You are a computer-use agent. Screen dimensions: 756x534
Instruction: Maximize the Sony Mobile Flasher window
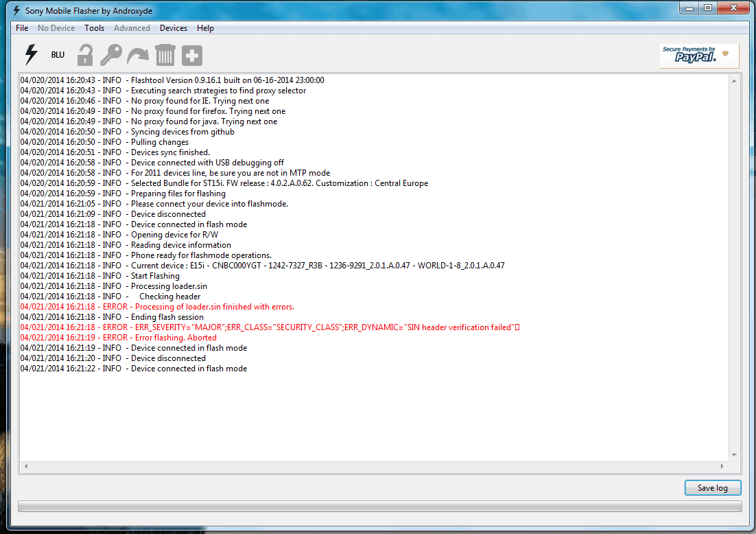(x=708, y=8)
